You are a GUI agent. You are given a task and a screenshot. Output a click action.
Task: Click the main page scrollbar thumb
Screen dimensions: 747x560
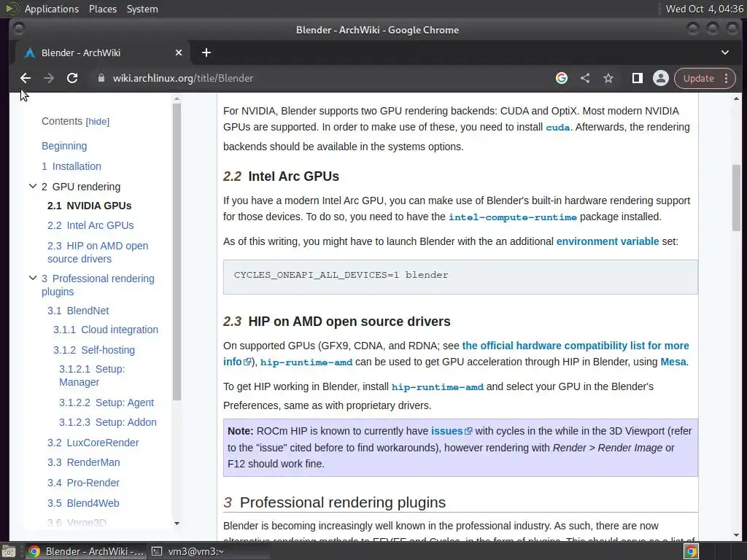(x=737, y=198)
